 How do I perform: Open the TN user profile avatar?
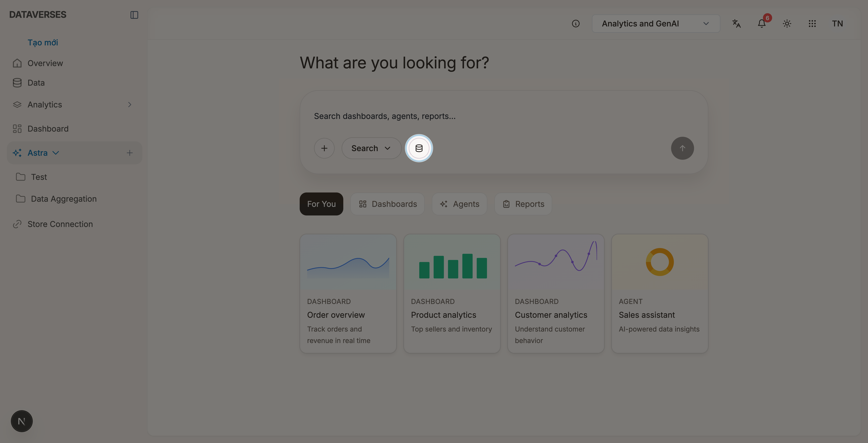point(837,24)
